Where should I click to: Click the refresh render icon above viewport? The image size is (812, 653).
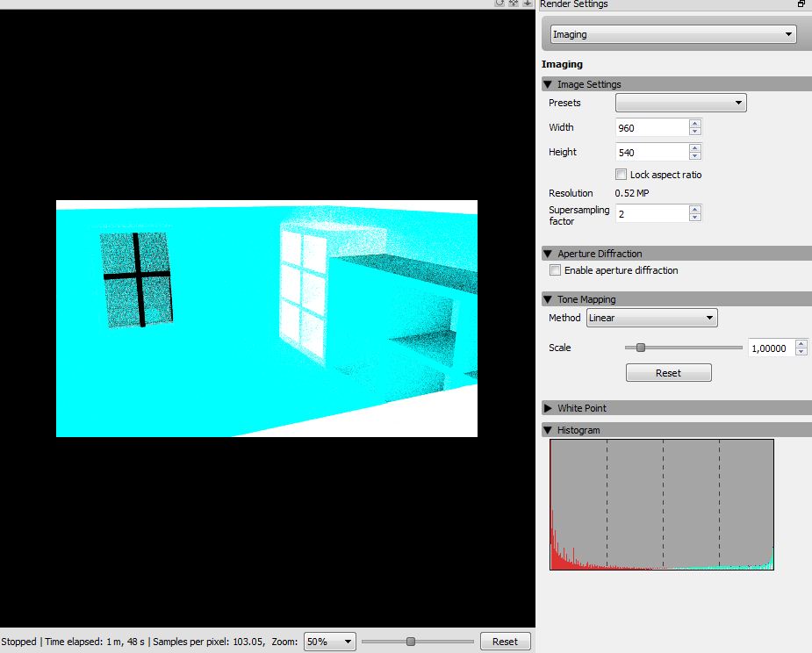[x=499, y=4]
